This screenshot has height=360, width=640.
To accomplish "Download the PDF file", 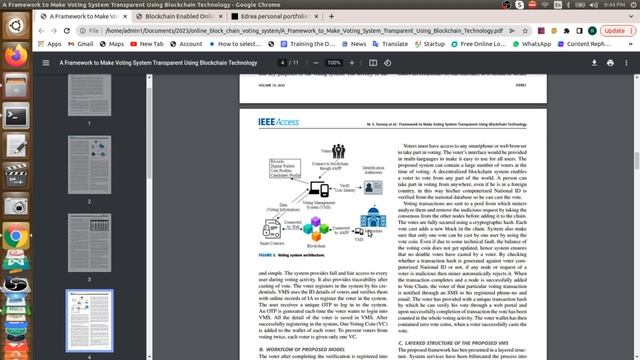I will [594, 63].
